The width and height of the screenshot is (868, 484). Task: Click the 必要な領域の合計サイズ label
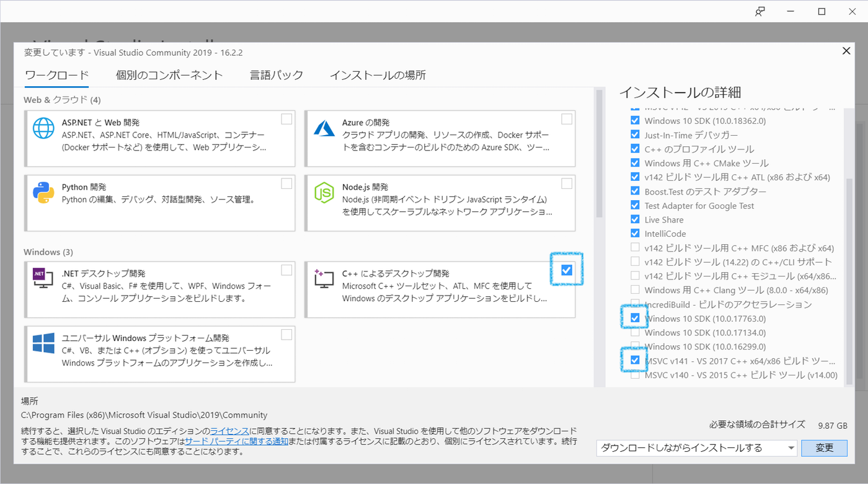(x=757, y=425)
